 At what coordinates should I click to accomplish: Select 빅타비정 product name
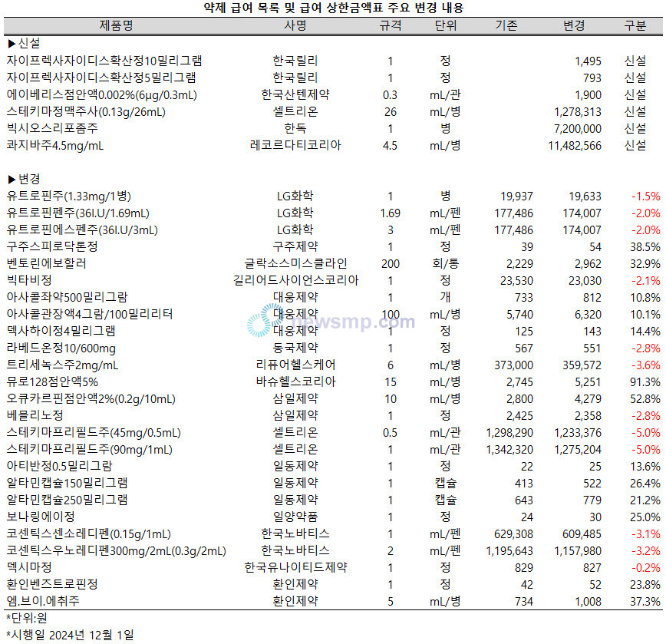(29, 280)
